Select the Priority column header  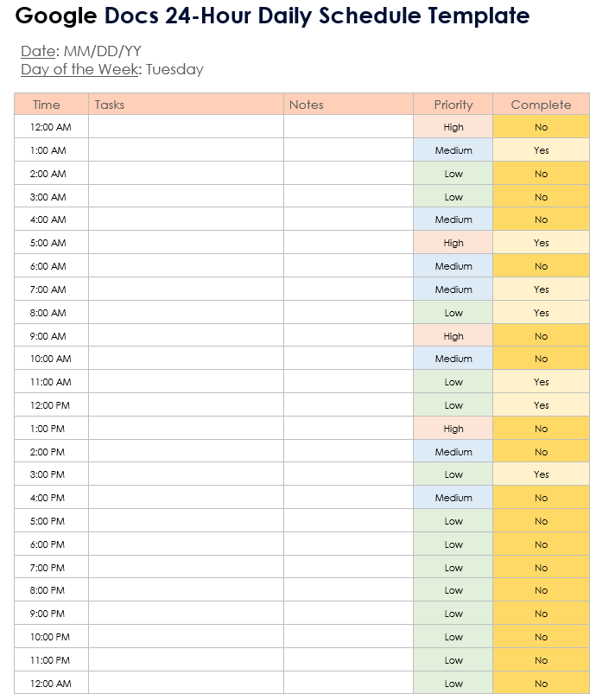coord(453,105)
